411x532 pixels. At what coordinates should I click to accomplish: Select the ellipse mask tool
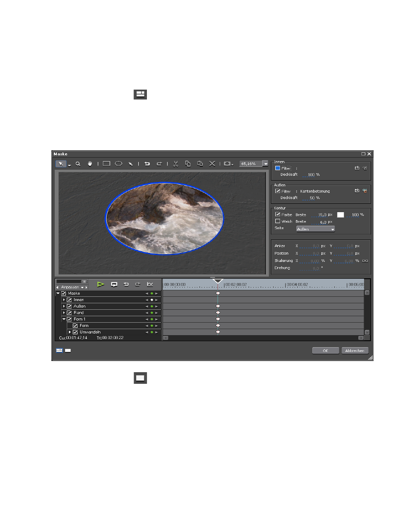(118, 164)
